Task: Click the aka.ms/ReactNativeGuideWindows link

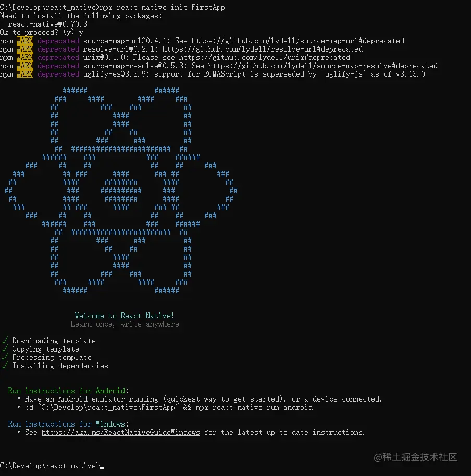Action: (120, 432)
